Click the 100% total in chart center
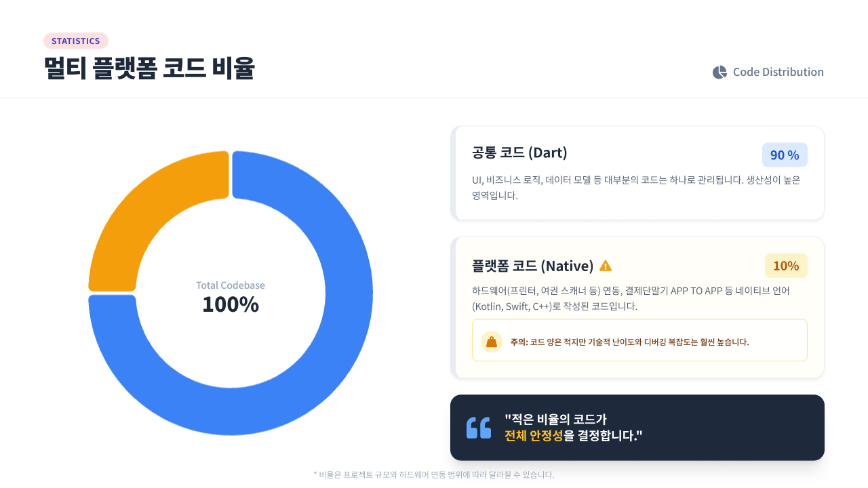 [x=231, y=305]
